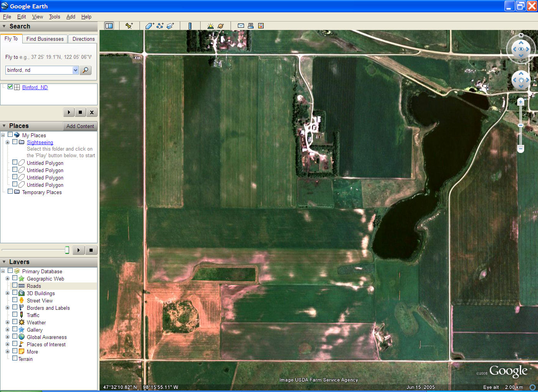Open the Tools menu

tap(55, 17)
